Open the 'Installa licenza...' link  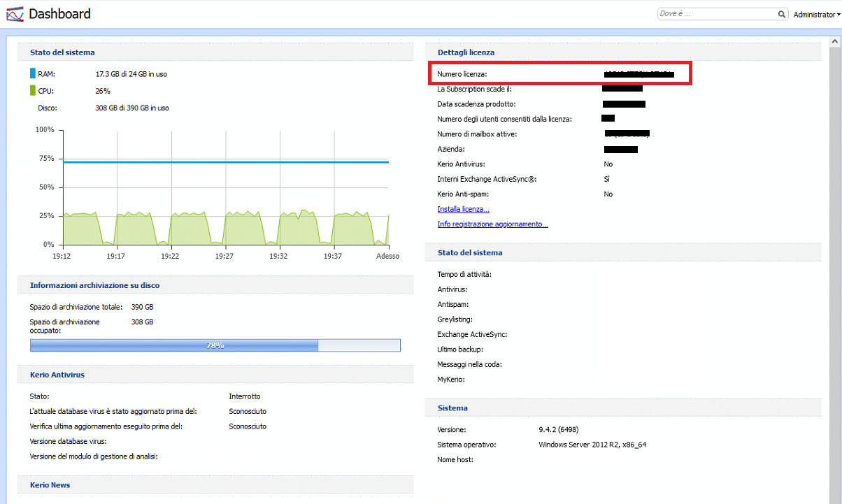(x=463, y=209)
